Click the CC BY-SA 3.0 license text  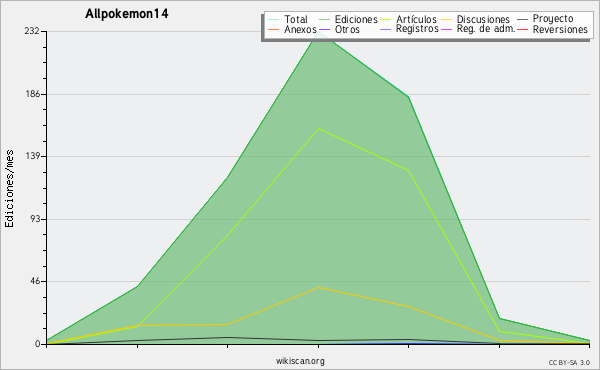click(569, 362)
